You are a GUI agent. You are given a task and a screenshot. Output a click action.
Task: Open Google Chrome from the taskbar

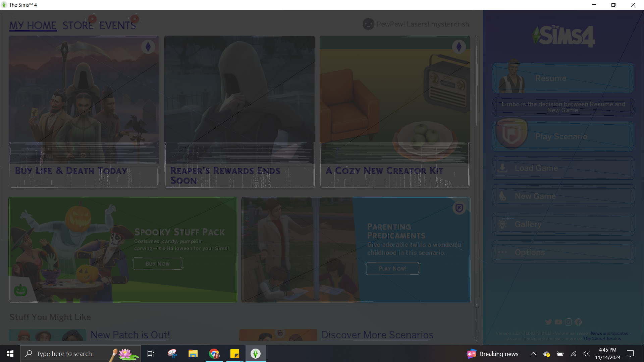(214, 354)
